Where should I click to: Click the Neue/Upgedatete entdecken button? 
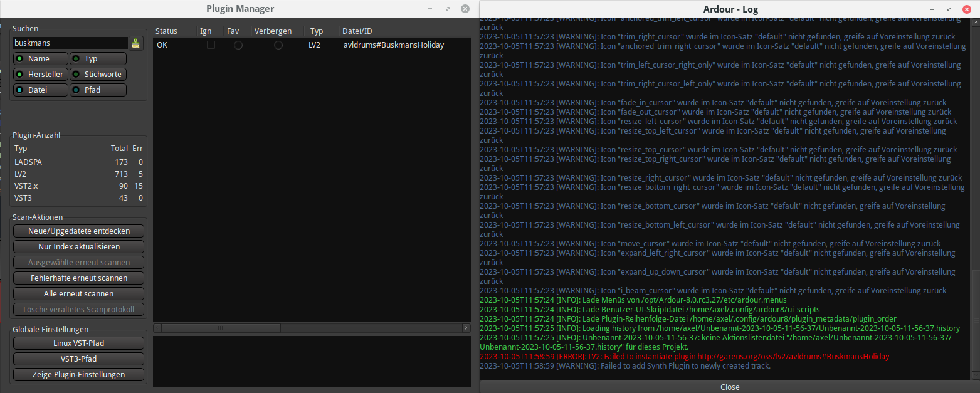pos(79,231)
